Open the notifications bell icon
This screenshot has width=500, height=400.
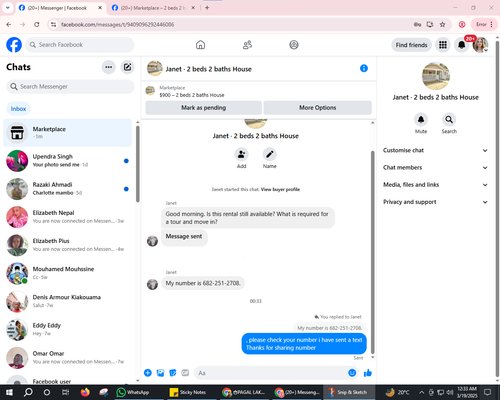462,45
